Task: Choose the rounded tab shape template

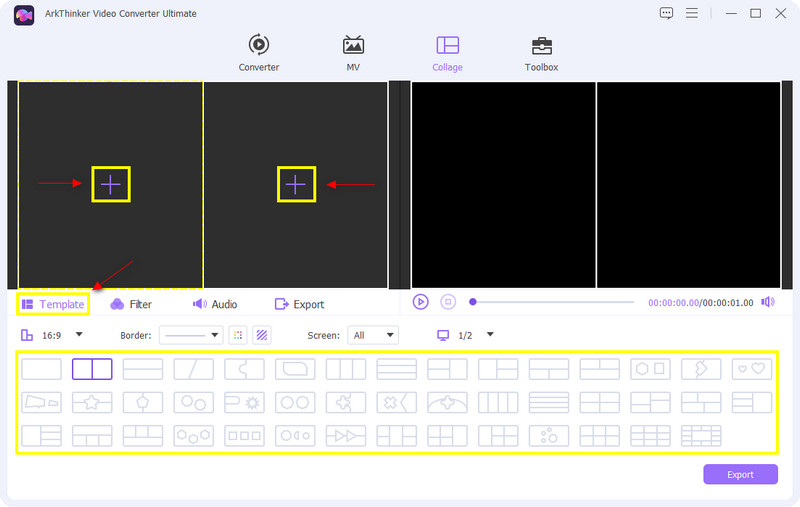Action: (295, 369)
